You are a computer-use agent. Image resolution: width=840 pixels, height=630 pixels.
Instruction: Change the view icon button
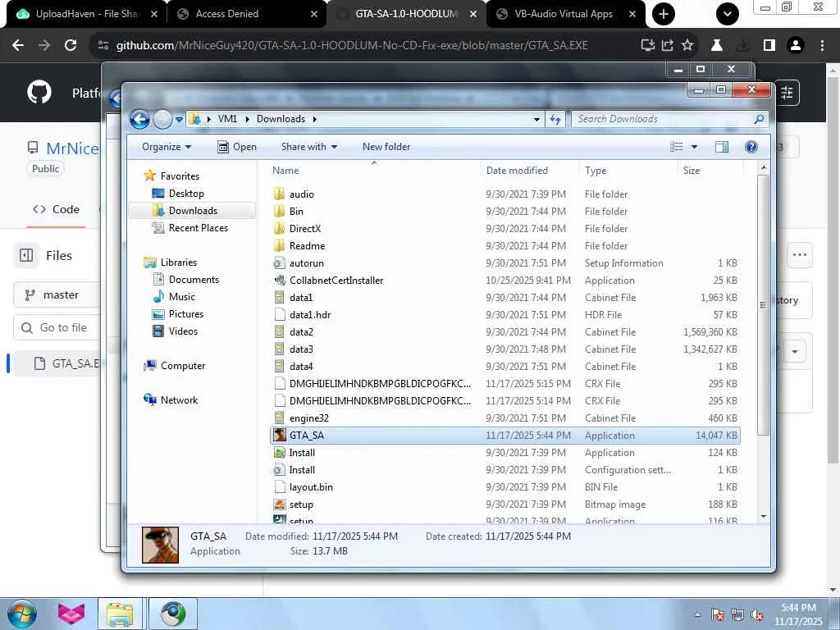677,147
